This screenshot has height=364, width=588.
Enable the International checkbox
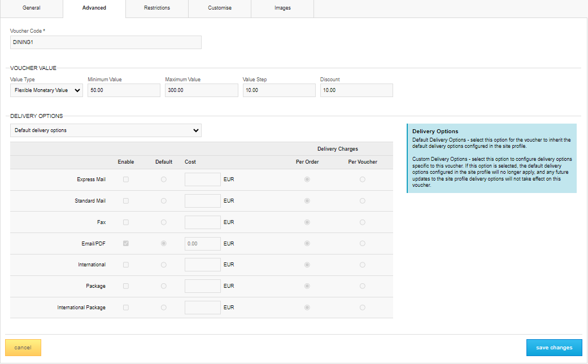pos(126,265)
